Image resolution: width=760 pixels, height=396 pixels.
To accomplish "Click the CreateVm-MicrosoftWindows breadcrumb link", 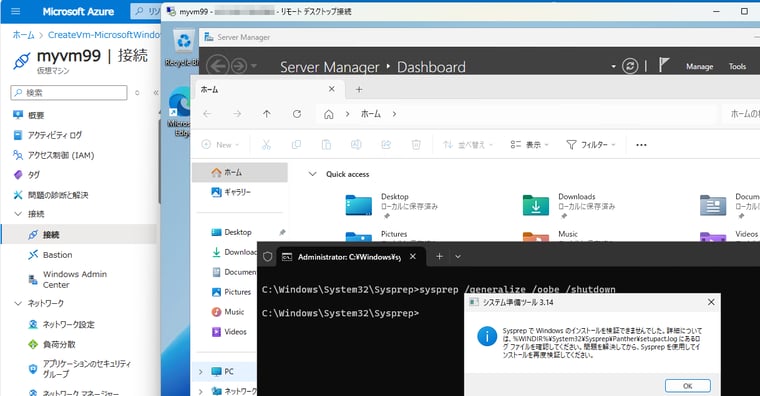I will point(104,35).
